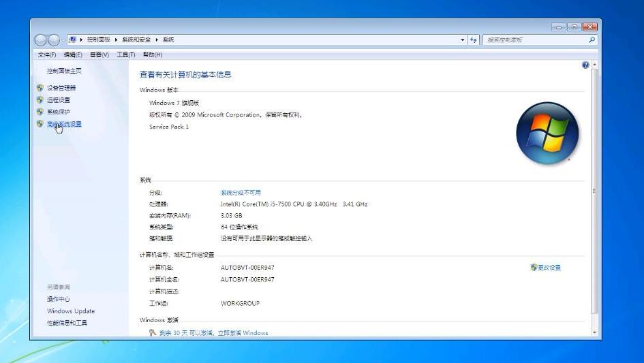This screenshot has height=363, width=644.
Task: Open the recent pages dropdown near nav arrows
Action: pyautogui.click(x=63, y=40)
